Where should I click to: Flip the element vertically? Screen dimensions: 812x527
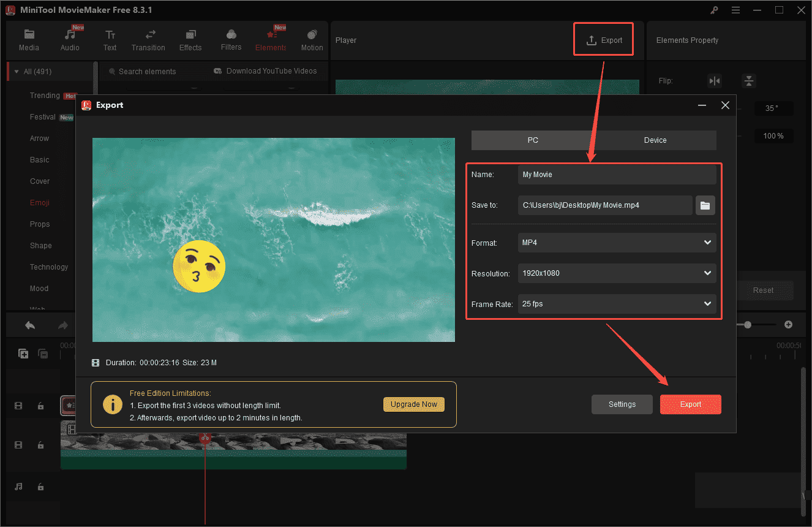coord(748,80)
